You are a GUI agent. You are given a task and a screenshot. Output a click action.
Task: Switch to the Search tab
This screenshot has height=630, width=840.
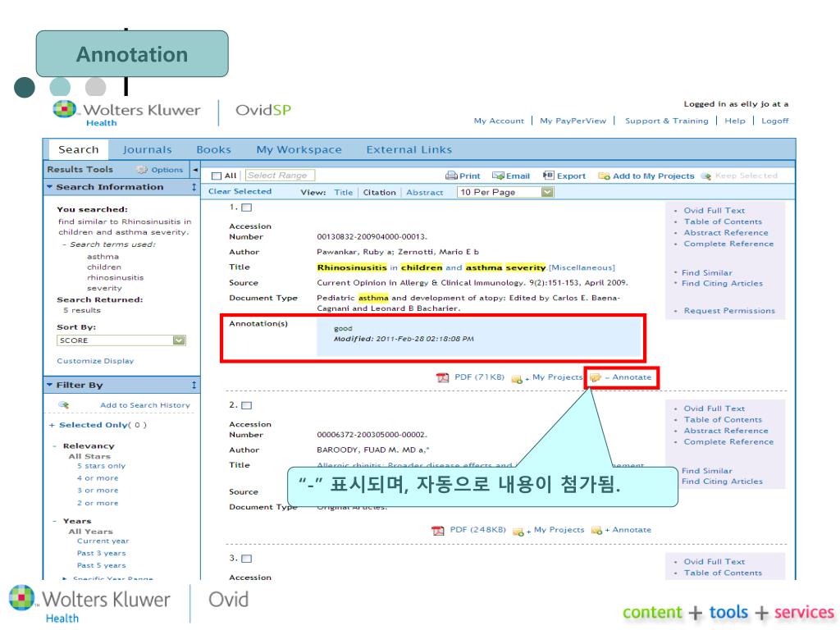click(x=78, y=150)
